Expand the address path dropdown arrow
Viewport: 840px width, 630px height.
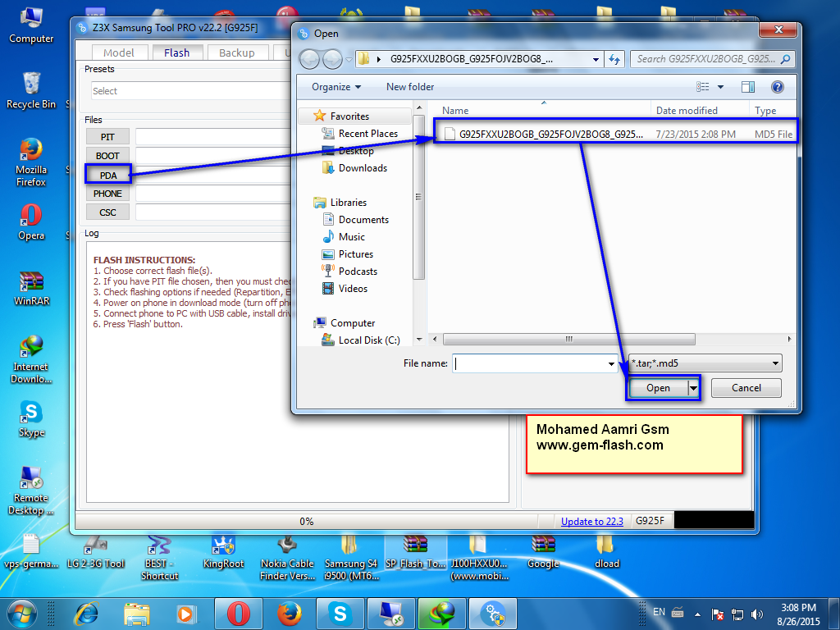596,59
